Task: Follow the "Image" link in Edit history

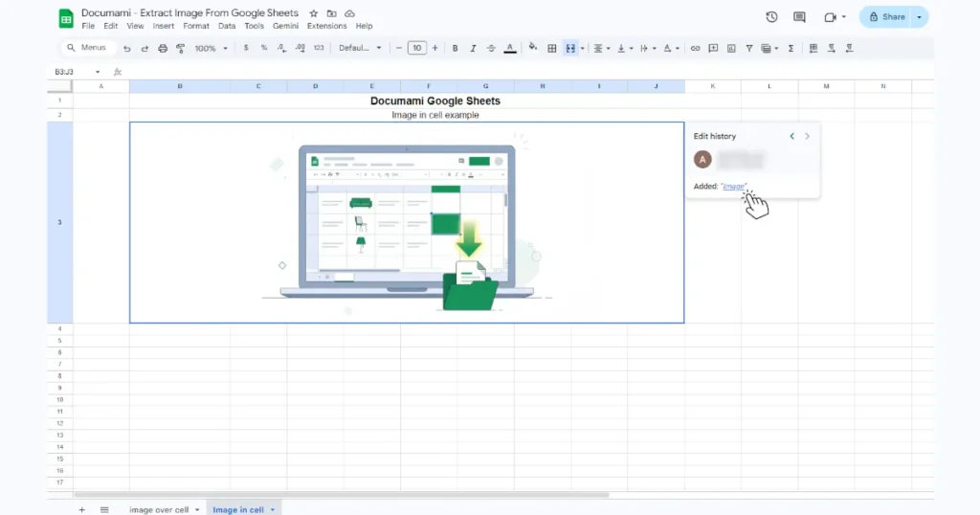Action: (x=734, y=187)
